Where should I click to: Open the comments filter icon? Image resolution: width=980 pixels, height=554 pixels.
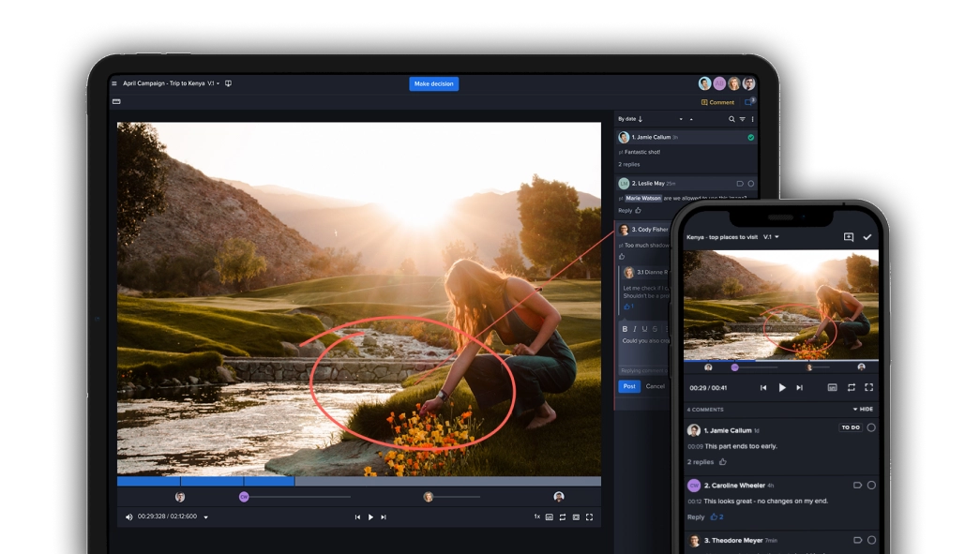pos(742,119)
